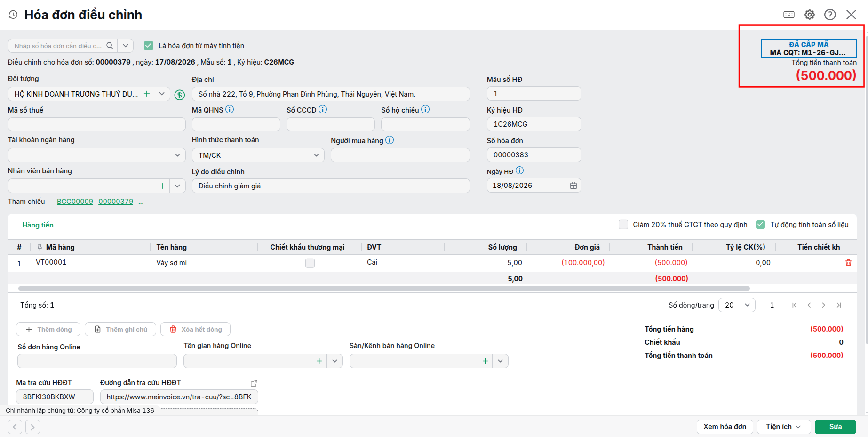Add a new Đối tượng with plus icon
The height and width of the screenshot is (437, 868).
pos(147,94)
